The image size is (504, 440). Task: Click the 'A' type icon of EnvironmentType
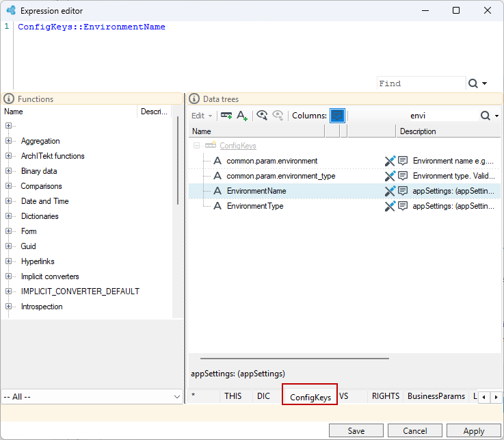[x=217, y=206]
